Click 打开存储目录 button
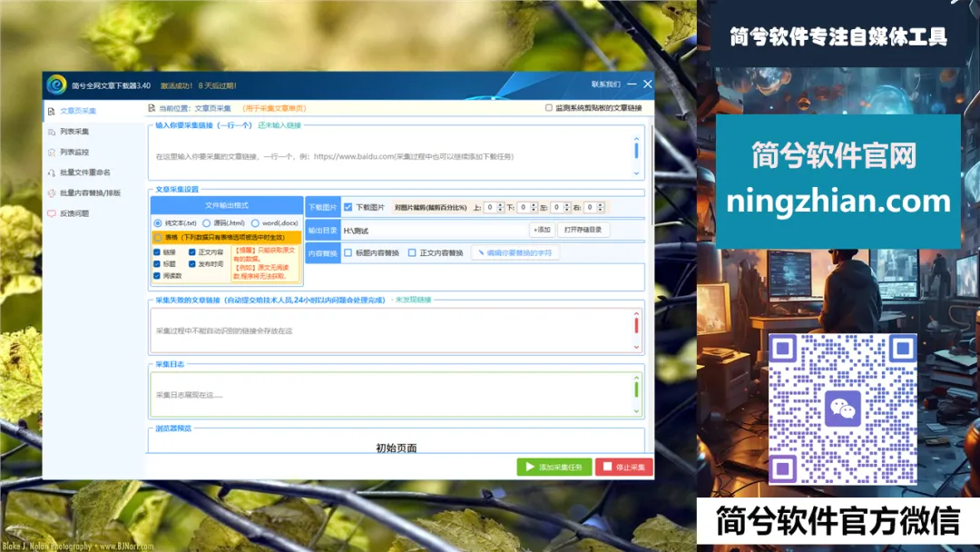This screenshot has height=552, width=980. coord(583,230)
